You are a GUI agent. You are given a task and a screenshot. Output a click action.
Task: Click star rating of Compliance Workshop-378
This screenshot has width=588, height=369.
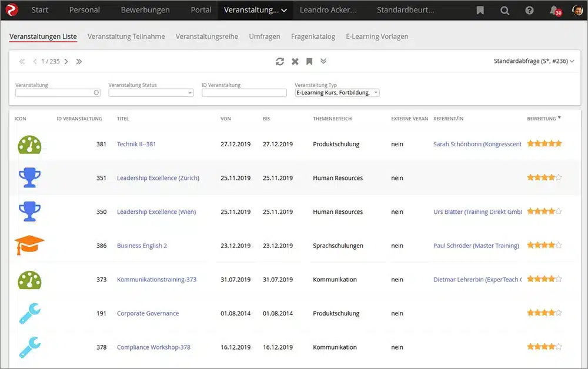coord(544,347)
